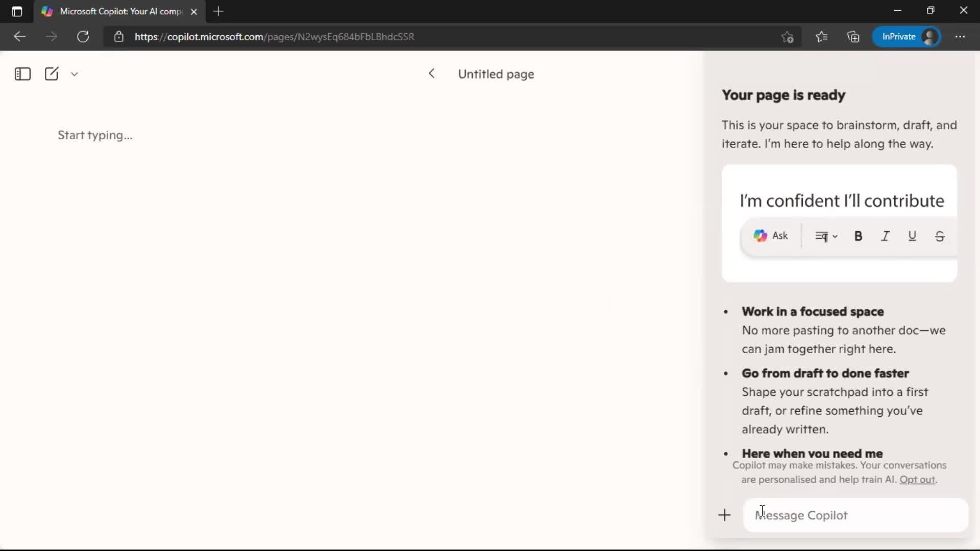Underline the selected text
980x551 pixels.
click(912, 236)
